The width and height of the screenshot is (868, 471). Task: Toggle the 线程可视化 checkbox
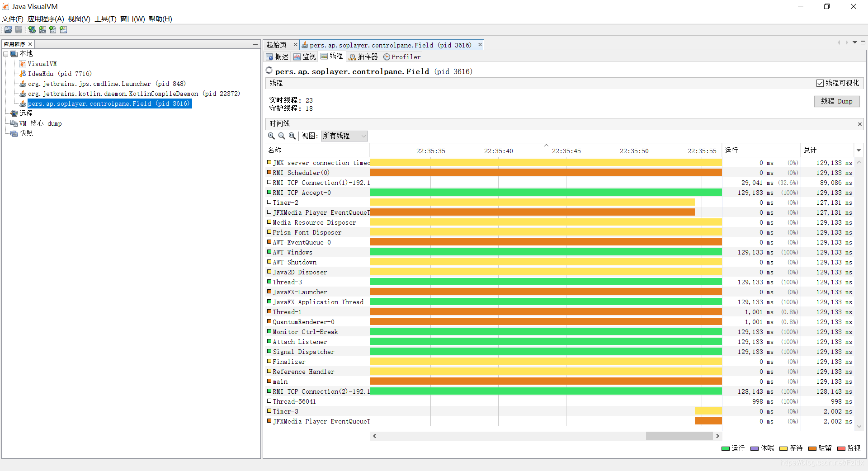click(x=820, y=83)
